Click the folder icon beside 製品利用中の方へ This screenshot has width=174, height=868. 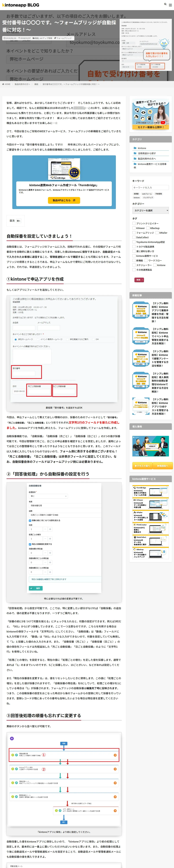coord(135,159)
